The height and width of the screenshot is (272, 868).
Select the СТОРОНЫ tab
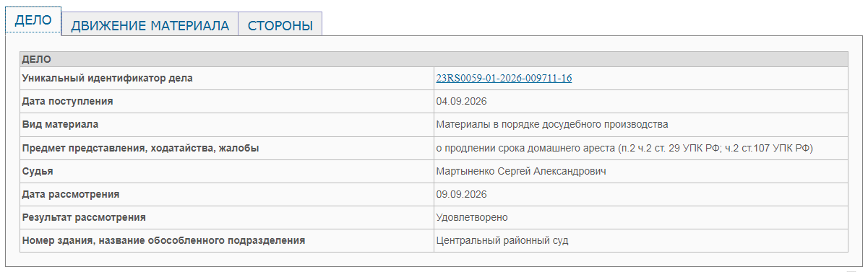[280, 25]
